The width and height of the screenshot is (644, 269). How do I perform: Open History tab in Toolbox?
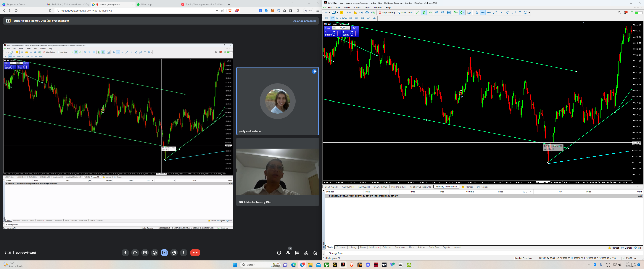click(353, 247)
